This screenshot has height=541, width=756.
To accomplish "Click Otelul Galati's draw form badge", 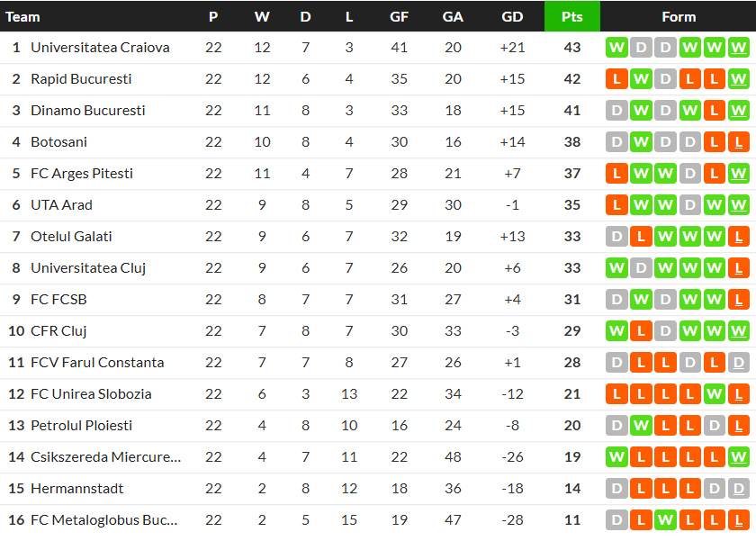I will pos(616,237).
